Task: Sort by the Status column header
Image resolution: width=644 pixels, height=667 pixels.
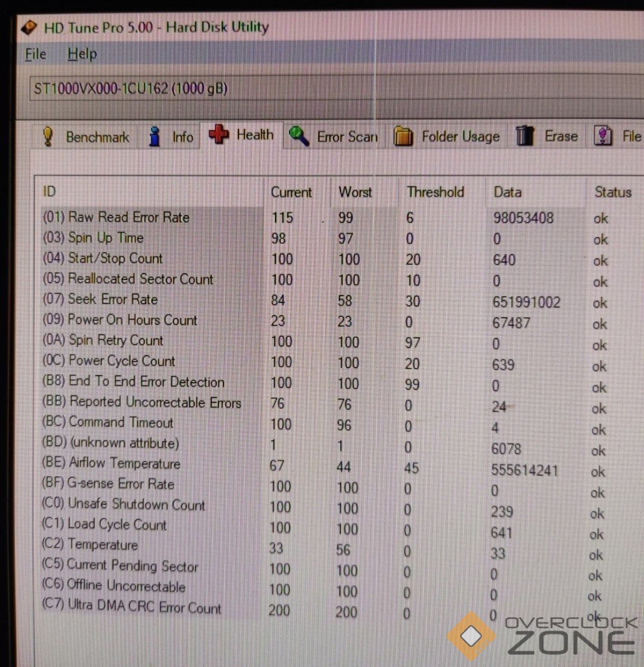Action: tap(613, 193)
